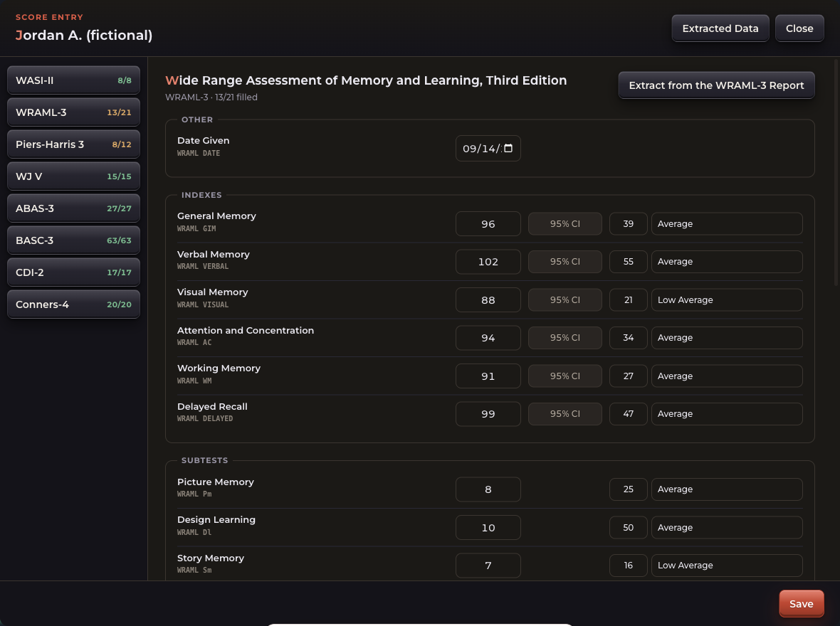The width and height of the screenshot is (840, 626).
Task: Click the Design Learning Average descriptor field
Action: (726, 527)
